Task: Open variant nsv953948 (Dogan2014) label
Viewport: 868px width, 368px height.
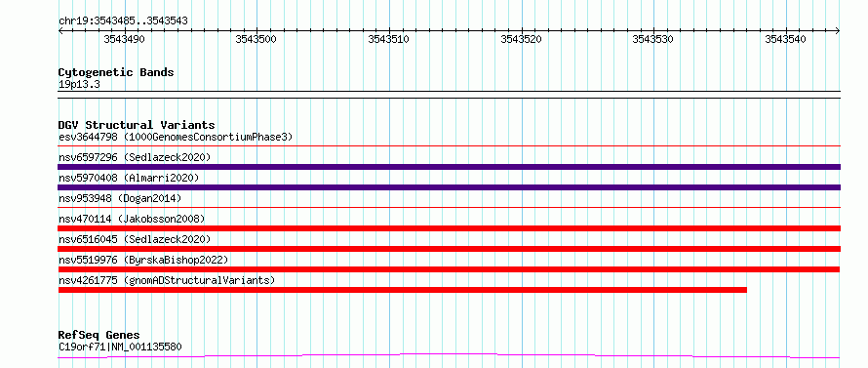Action: point(120,198)
